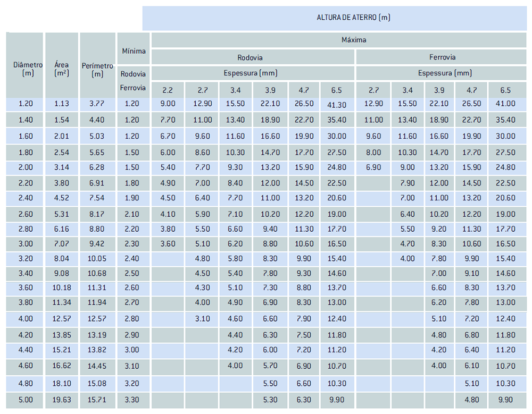Viewport: 532px width, 414px height.
Task: Click the Espessura (mm) header under Máxima Rodovia
Action: [253, 73]
